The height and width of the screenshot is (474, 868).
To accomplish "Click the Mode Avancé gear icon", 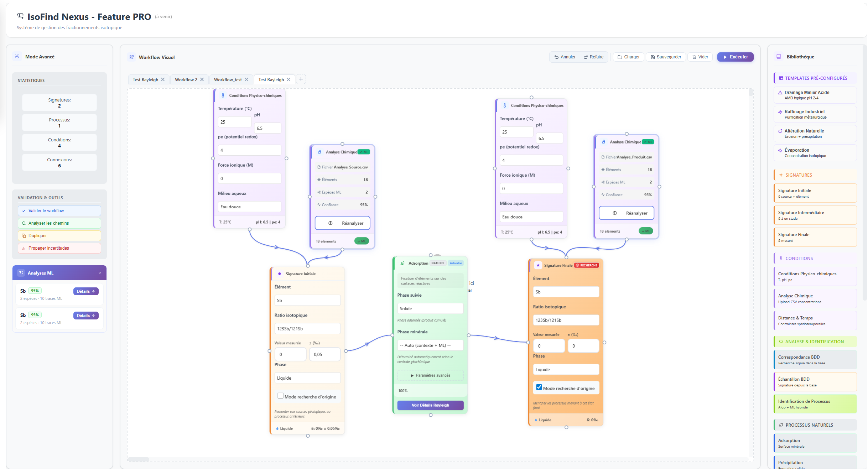I will (x=17, y=57).
